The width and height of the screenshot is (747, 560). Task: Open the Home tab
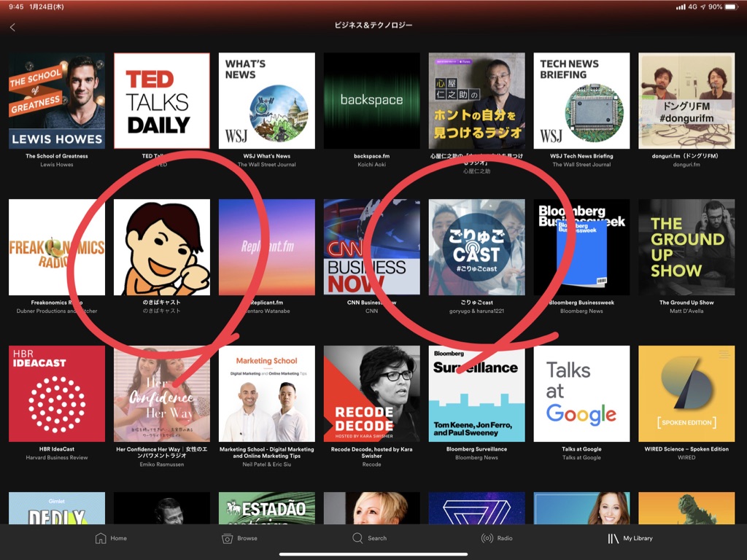click(111, 538)
